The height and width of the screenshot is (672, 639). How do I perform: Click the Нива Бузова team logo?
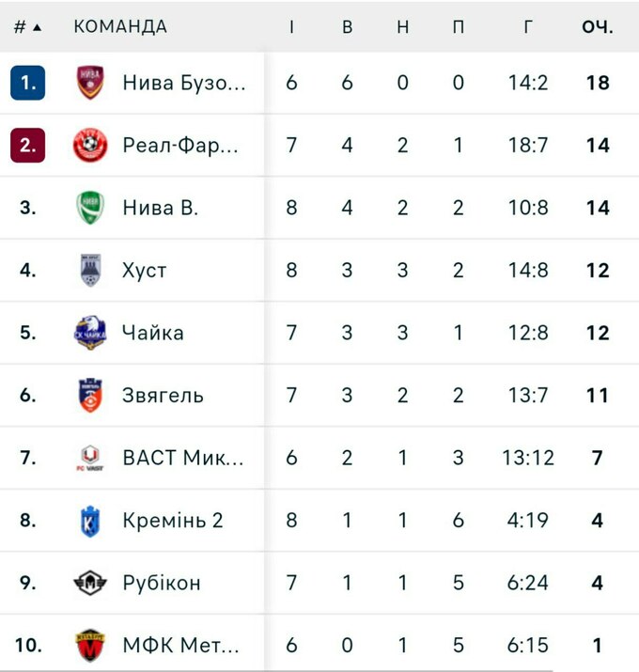pos(90,83)
